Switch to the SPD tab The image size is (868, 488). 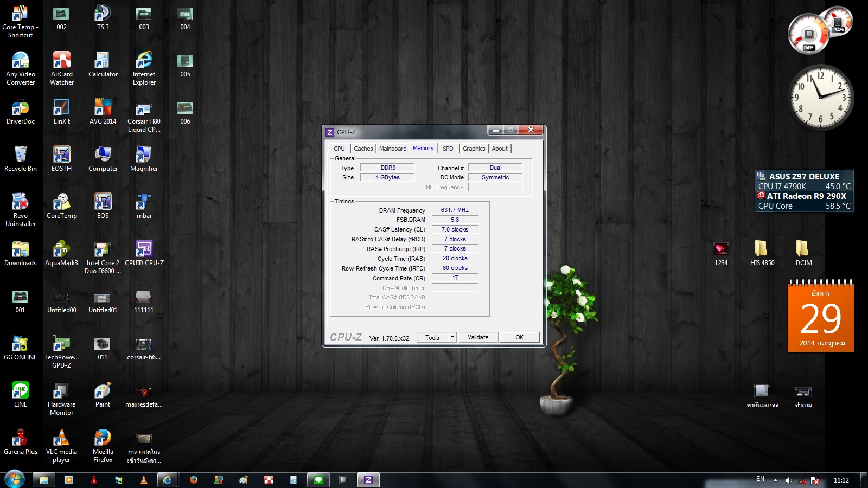click(x=448, y=149)
